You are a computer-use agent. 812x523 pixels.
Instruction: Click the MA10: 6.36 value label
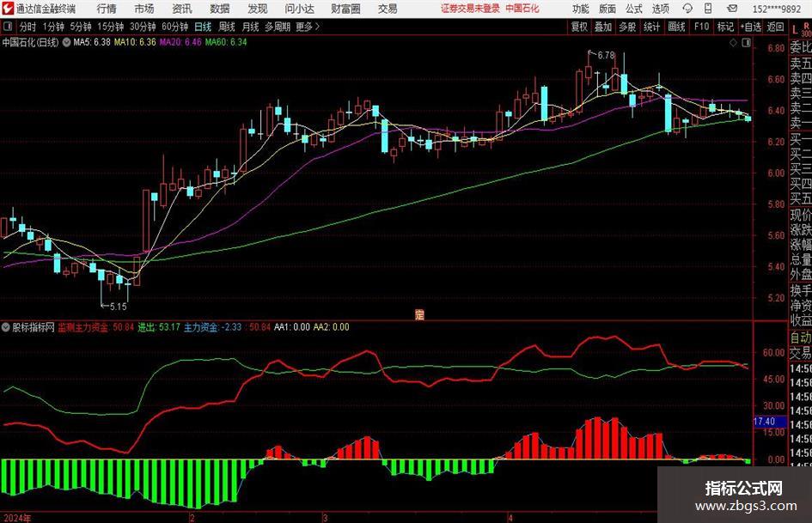[x=135, y=42]
